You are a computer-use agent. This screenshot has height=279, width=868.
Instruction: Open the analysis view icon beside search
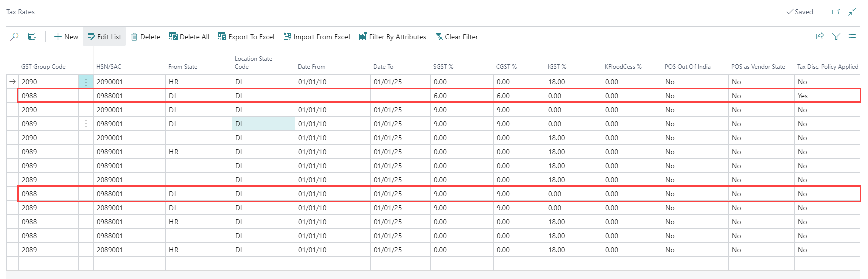click(x=32, y=37)
